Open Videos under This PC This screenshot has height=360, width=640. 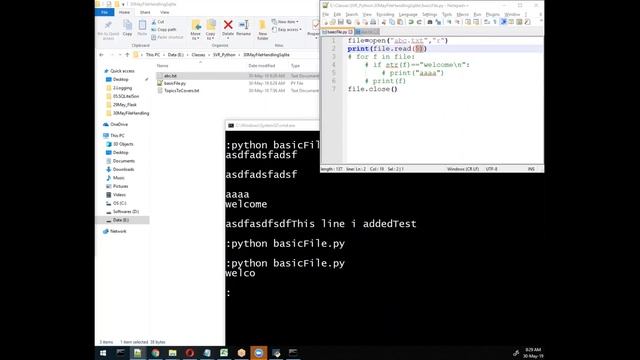click(119, 195)
